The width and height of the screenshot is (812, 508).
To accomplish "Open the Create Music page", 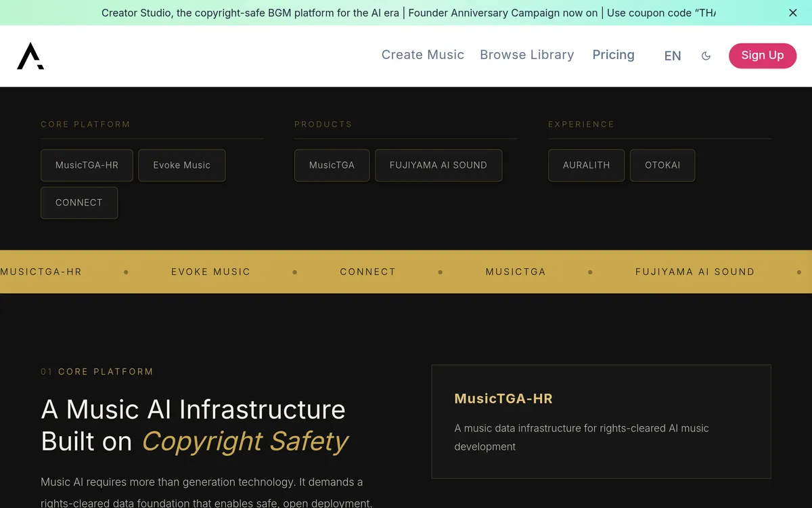I will point(422,55).
